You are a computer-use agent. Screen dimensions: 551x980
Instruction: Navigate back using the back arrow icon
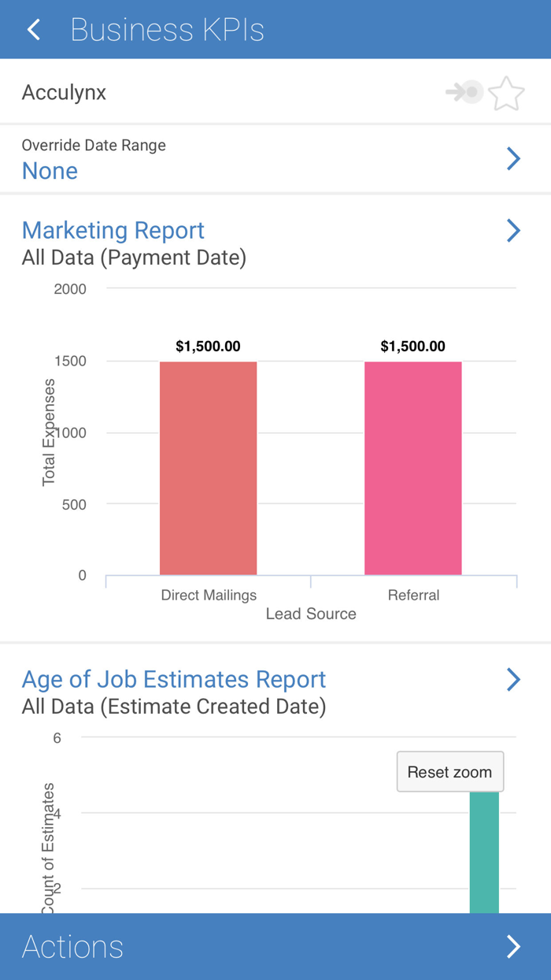(33, 29)
